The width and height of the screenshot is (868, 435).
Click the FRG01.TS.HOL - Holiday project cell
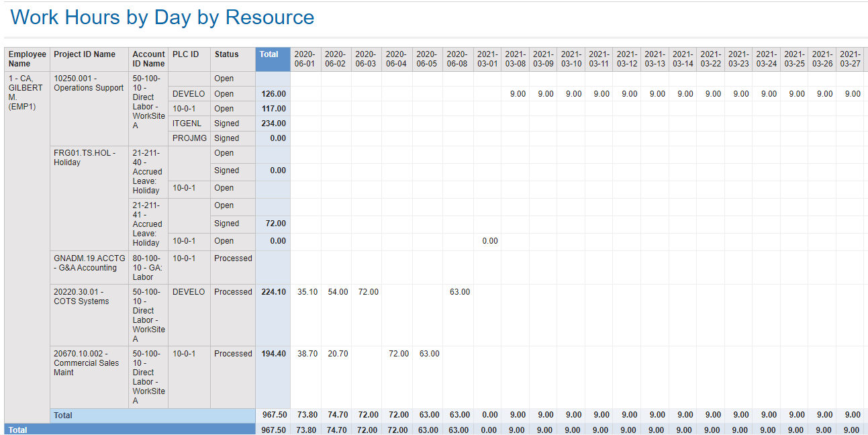click(x=85, y=158)
